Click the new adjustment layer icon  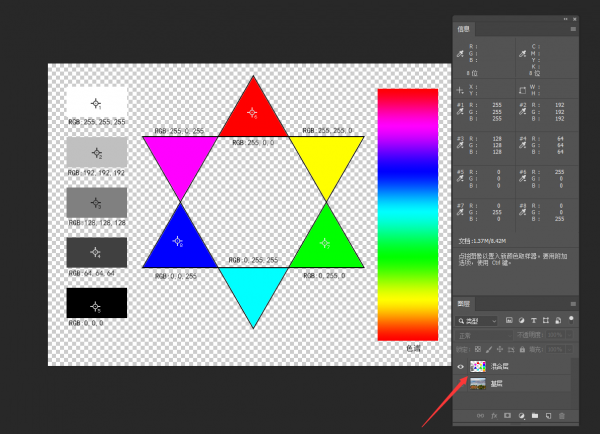coord(521,414)
